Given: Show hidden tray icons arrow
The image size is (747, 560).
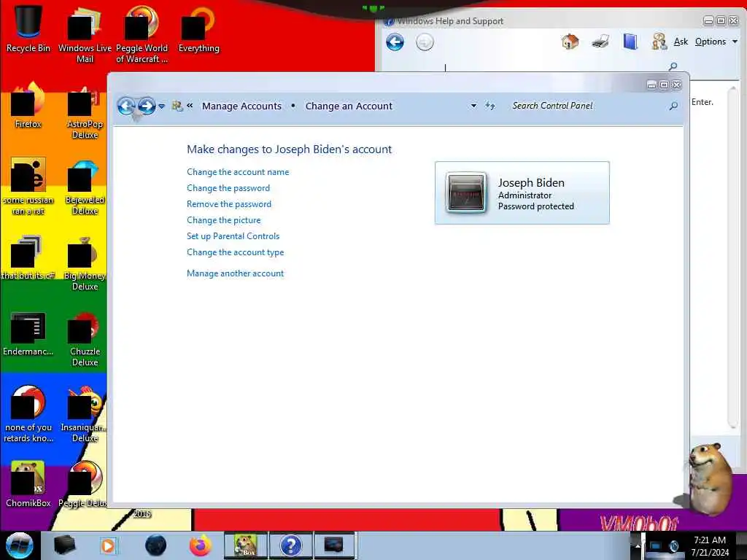Looking at the screenshot, I should point(638,546).
